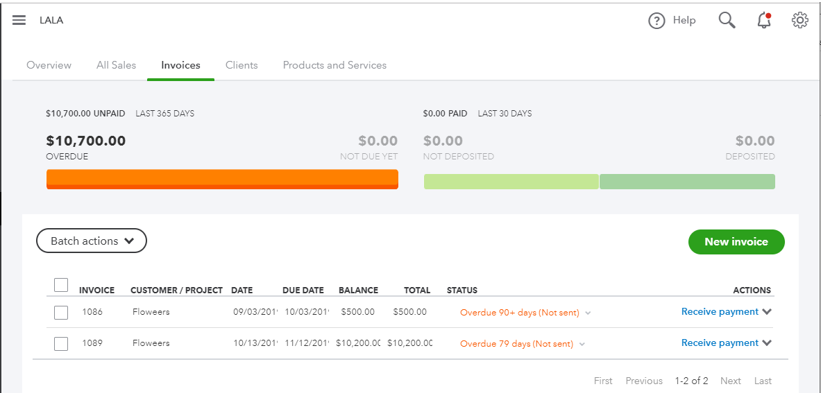The height and width of the screenshot is (393, 822).
Task: Click the Help text link
Action: pyautogui.click(x=684, y=20)
